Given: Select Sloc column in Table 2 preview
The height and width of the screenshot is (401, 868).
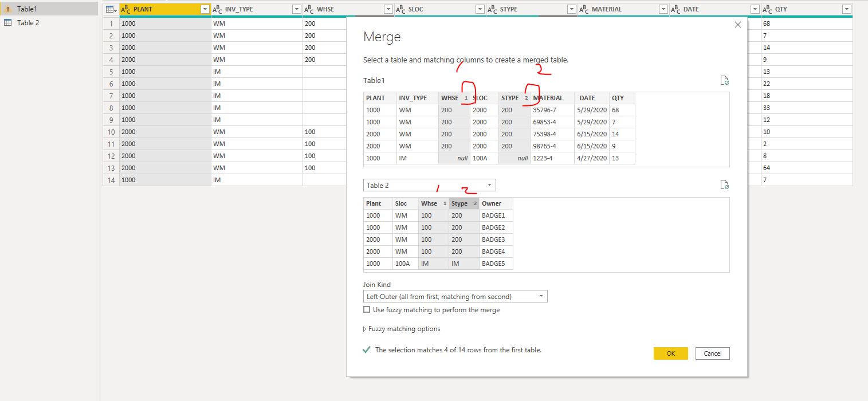Looking at the screenshot, I should tap(406, 203).
